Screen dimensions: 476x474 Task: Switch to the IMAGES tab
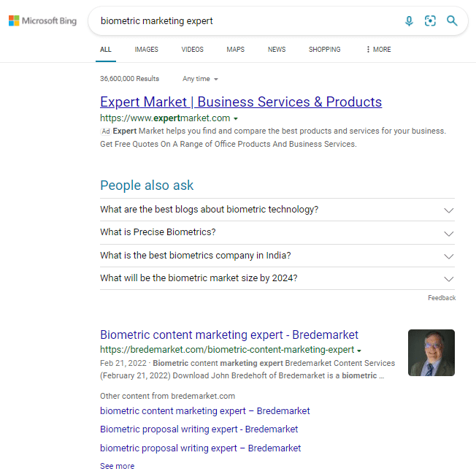146,50
